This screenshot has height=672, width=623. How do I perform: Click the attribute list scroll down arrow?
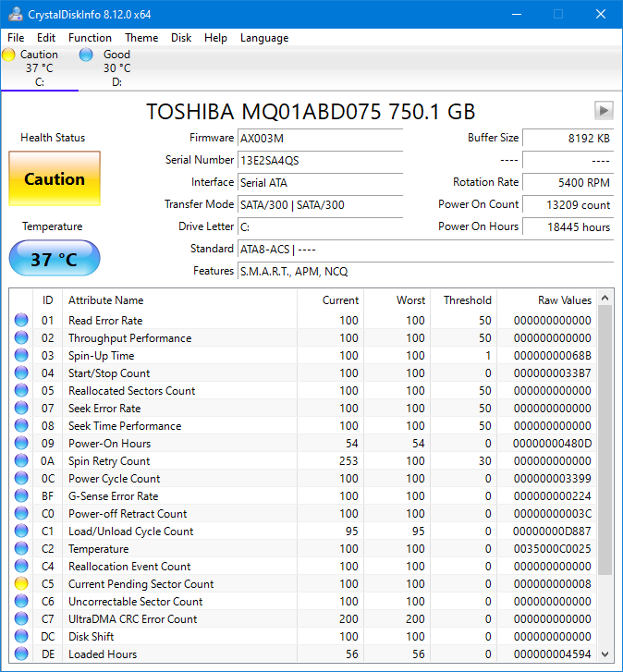click(x=605, y=654)
